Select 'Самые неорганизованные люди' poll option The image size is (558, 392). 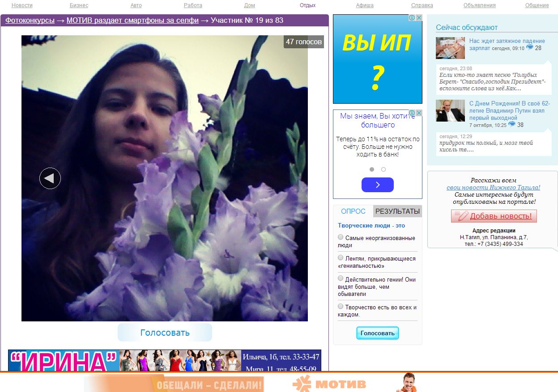pos(341,237)
